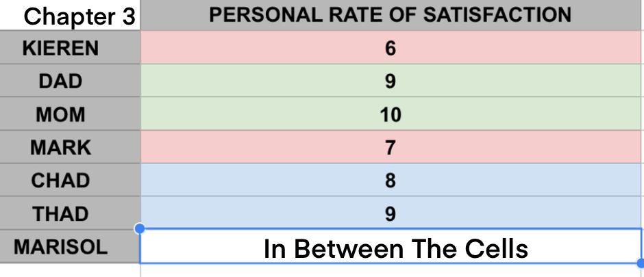This screenshot has width=644, height=277.
Task: Select Mark's red satisfaction cell showing 7
Action: click(x=391, y=147)
